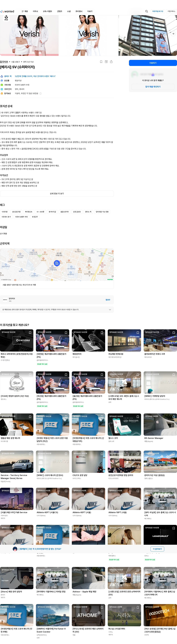The height and width of the screenshot is (644, 177).
Task: Share this job posting via share icon
Action: coord(111,62)
